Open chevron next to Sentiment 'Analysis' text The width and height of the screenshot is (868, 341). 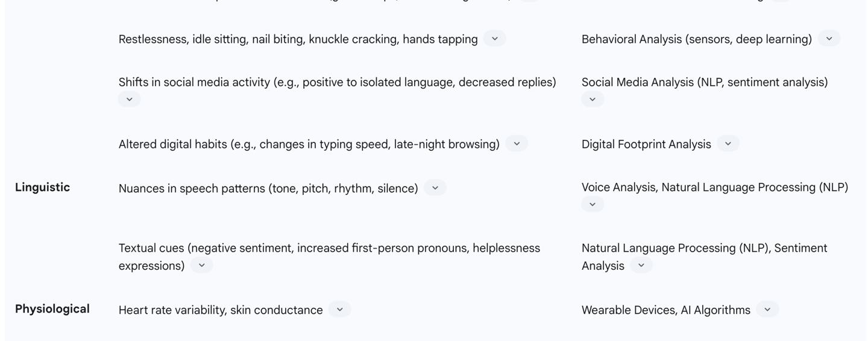pyautogui.click(x=641, y=266)
